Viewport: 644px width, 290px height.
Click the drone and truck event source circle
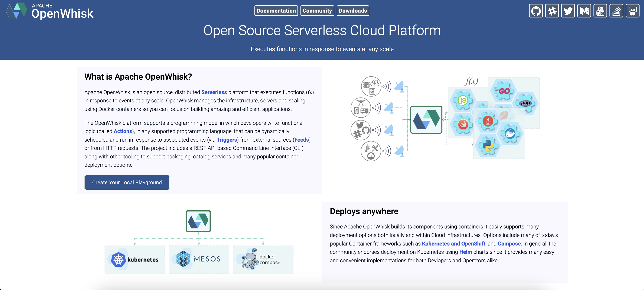361,108
